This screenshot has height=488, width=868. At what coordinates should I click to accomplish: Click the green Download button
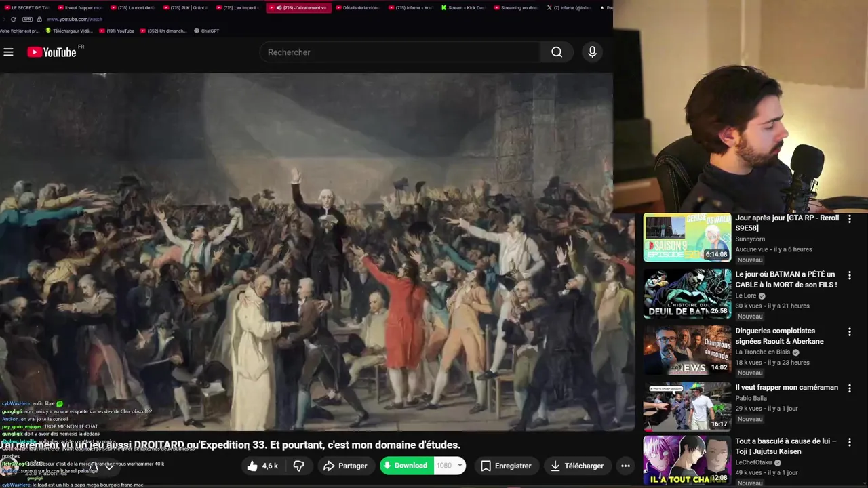[x=406, y=466]
